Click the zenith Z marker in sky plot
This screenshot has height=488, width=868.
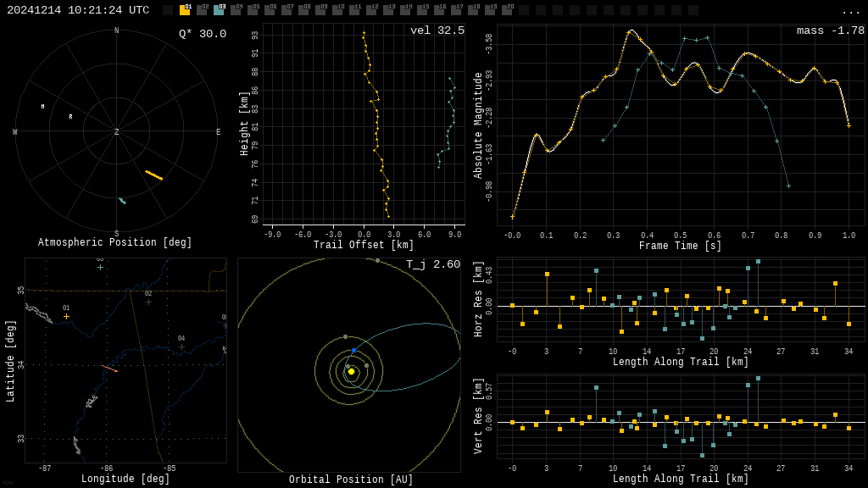pos(117,132)
